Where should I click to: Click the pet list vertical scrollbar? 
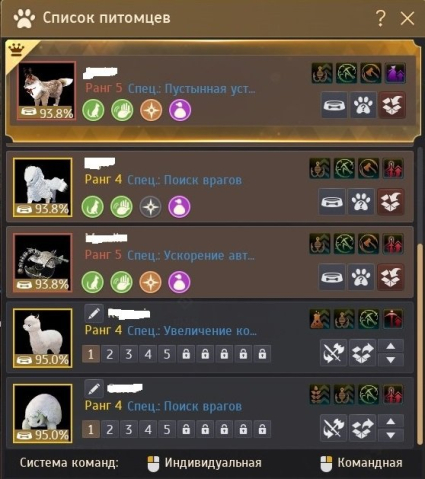[420, 343]
